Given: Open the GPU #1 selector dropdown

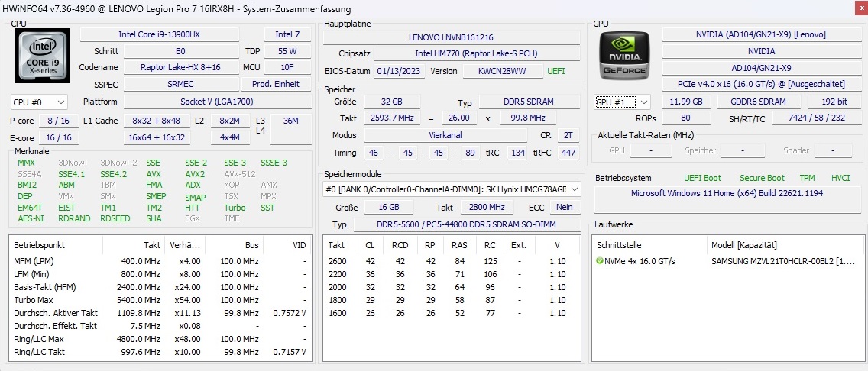Looking at the screenshot, I should click(623, 102).
